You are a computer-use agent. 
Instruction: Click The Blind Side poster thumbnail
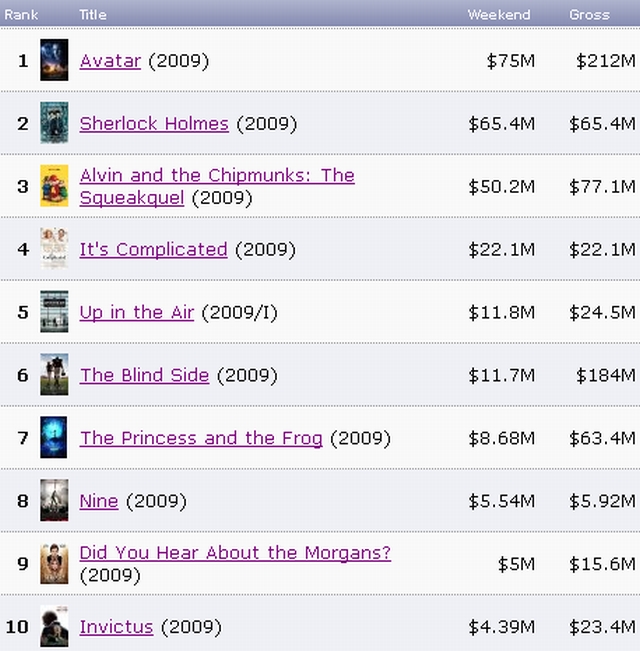[54, 375]
